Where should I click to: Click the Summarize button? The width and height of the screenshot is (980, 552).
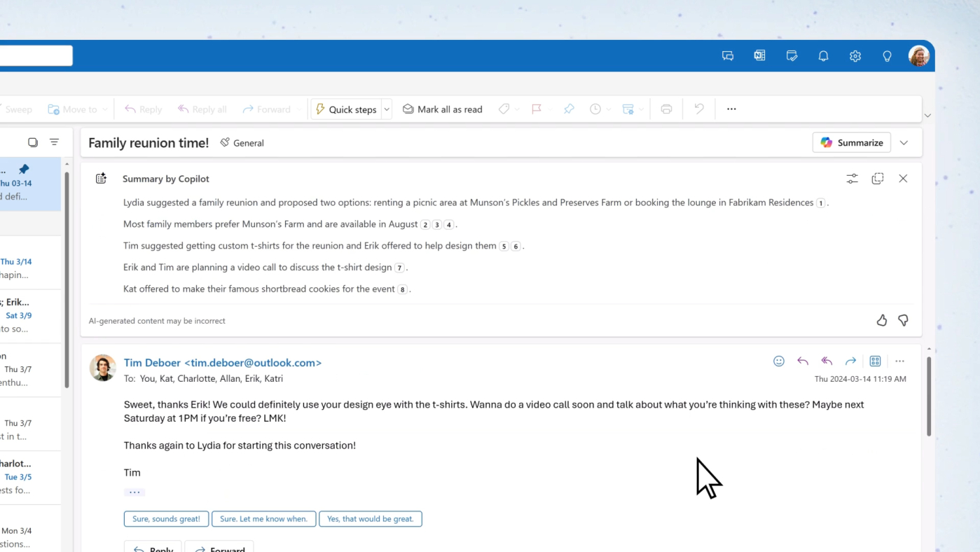tap(852, 143)
